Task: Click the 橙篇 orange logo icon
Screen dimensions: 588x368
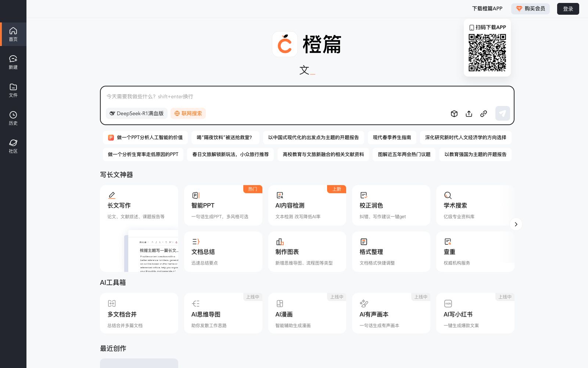Action: pos(285,44)
